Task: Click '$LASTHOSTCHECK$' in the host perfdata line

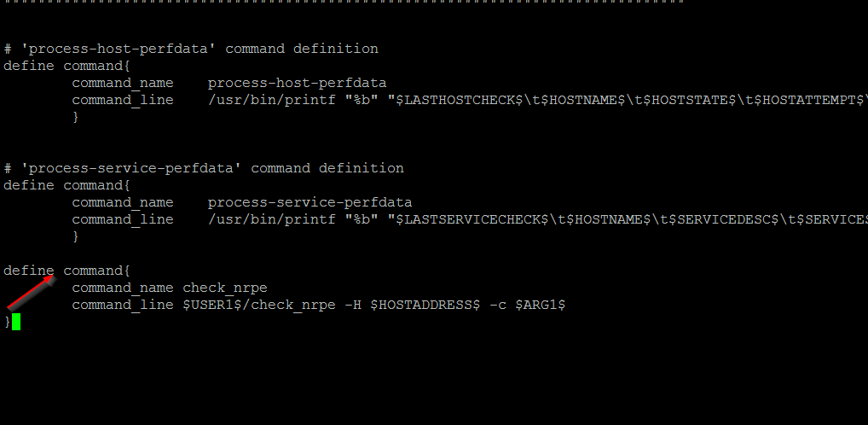Action: coord(460,101)
